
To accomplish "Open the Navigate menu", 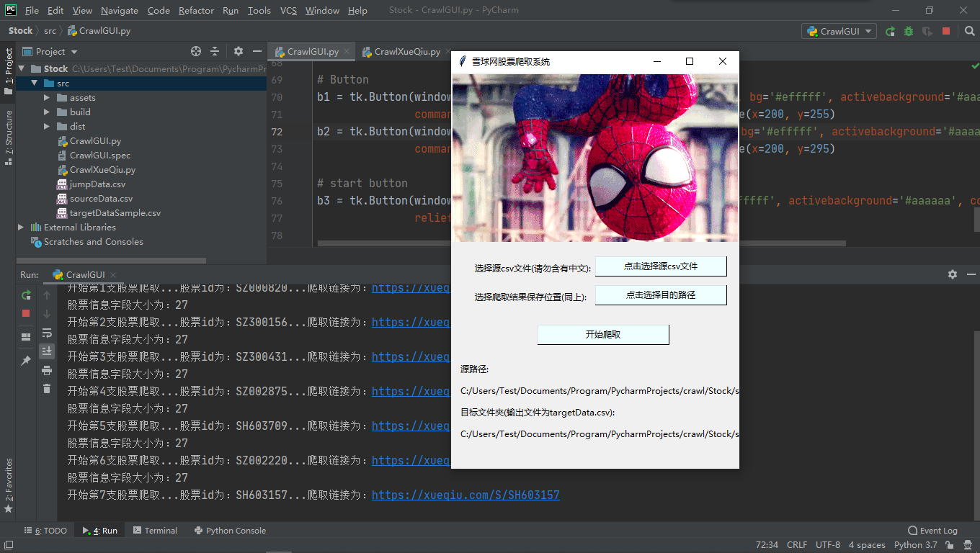I will tap(120, 10).
